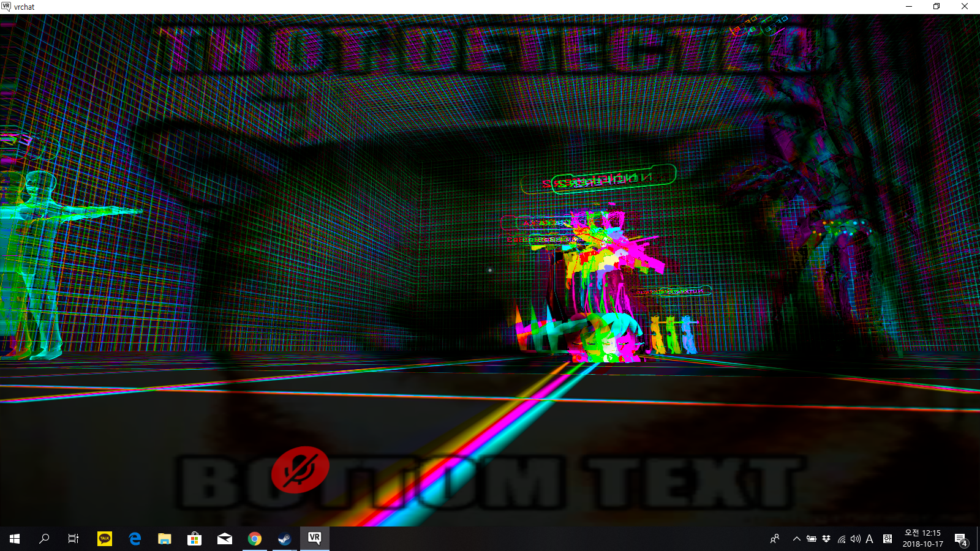Minimize the vrchat window
Image resolution: width=980 pixels, height=551 pixels.
click(909, 7)
